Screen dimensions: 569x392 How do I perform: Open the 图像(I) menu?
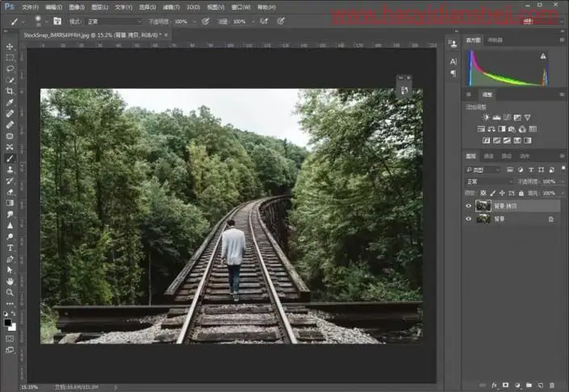pyautogui.click(x=77, y=7)
